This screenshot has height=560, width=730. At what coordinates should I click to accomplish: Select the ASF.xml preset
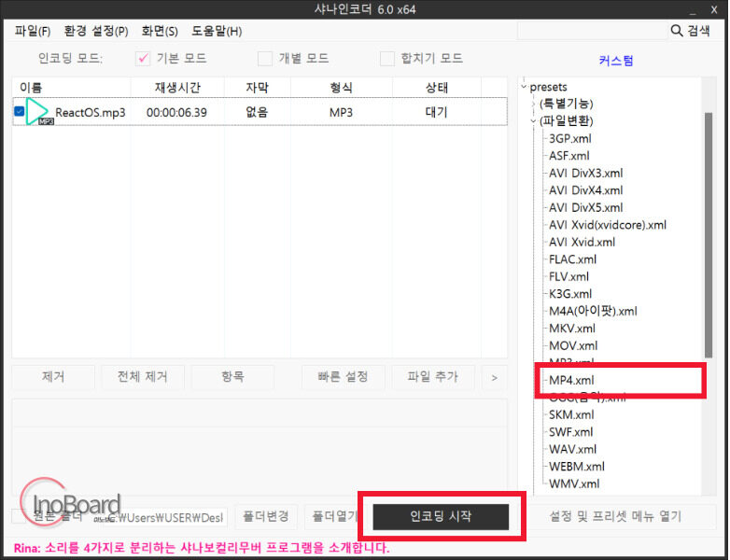pyautogui.click(x=569, y=156)
